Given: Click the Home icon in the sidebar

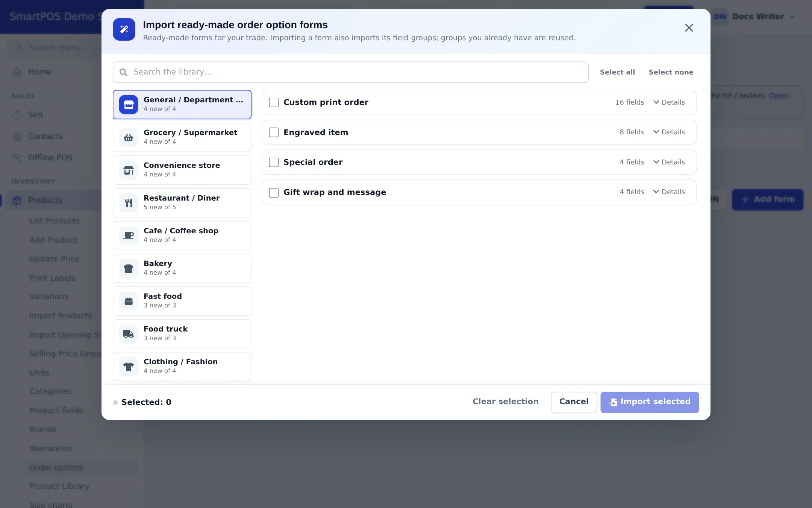Looking at the screenshot, I should coord(17,72).
